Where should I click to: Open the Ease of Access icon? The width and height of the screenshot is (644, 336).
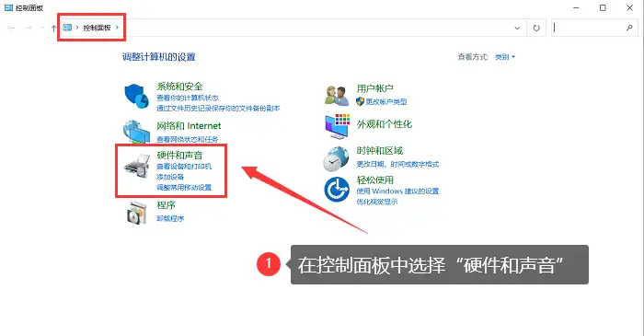click(x=337, y=190)
